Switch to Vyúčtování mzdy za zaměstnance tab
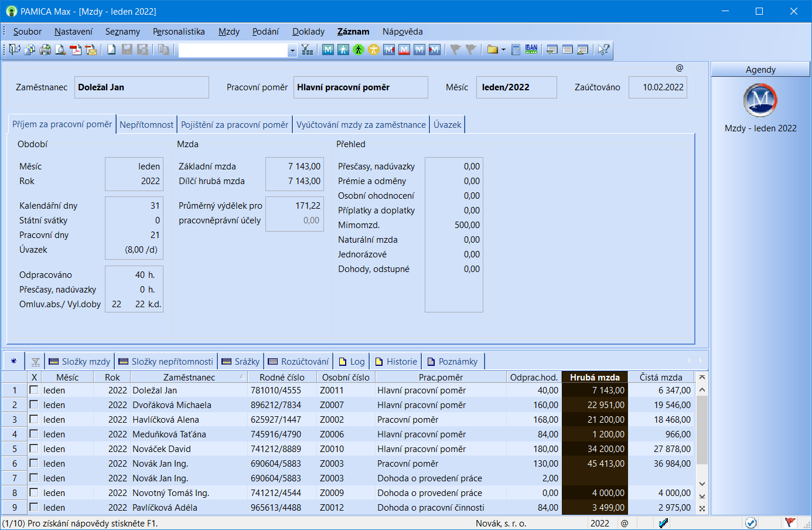Image resolution: width=812 pixels, height=530 pixels. tap(361, 124)
